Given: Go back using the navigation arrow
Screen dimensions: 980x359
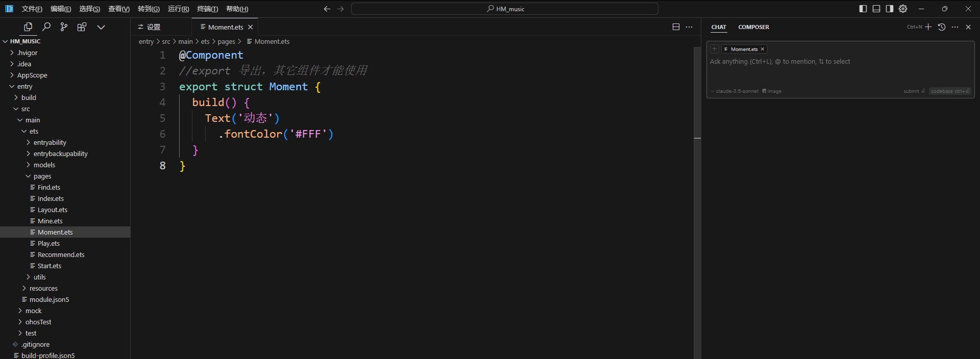Looking at the screenshot, I should [x=327, y=9].
